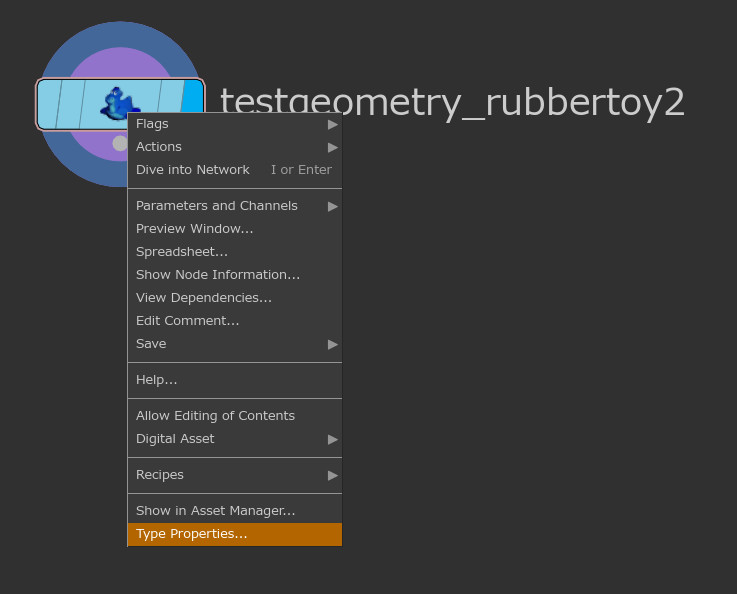
Task: Click the testgeometry_rubbertoy2 node name label
Action: (452, 103)
